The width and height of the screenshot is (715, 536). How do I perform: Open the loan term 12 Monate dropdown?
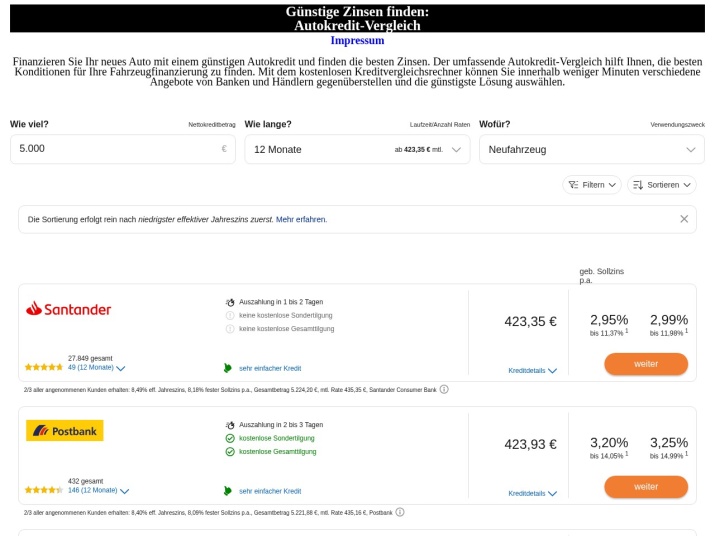356,149
